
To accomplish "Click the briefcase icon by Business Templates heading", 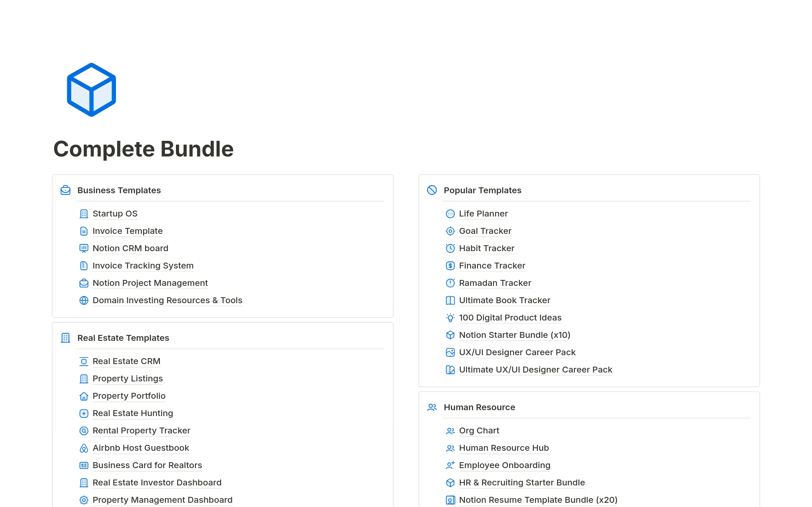I will coord(66,190).
